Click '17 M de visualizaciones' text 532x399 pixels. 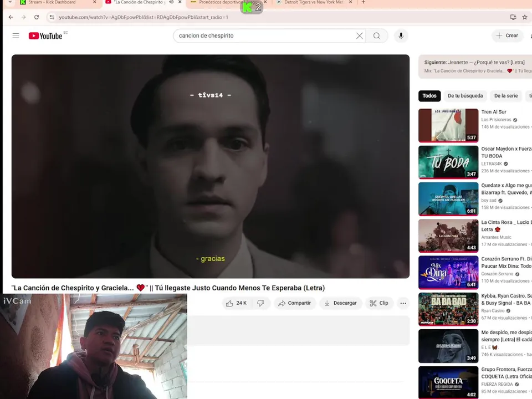tap(504, 244)
